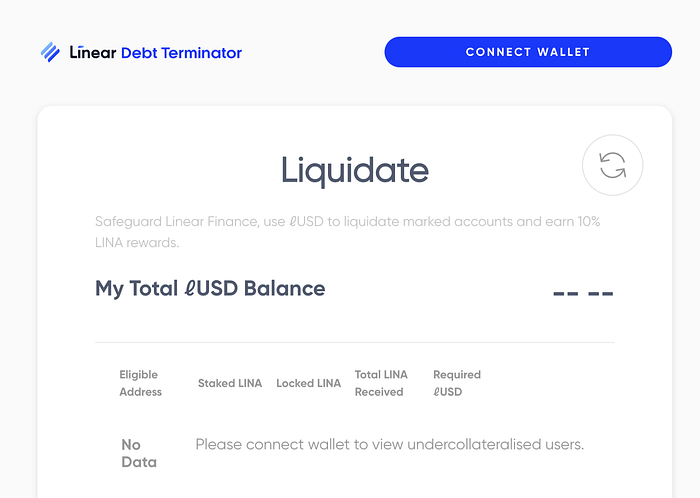
Task: Select the Locked LINA column header
Action: click(308, 383)
